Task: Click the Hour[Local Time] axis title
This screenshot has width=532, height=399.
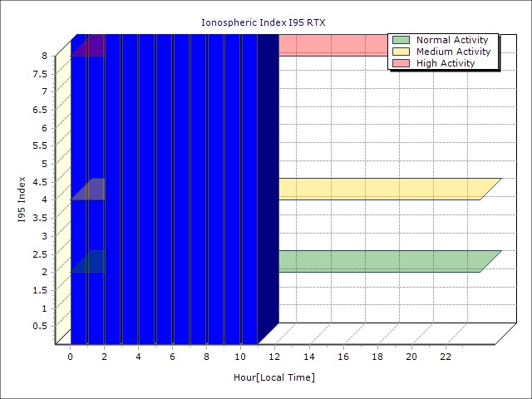Action: click(x=274, y=377)
